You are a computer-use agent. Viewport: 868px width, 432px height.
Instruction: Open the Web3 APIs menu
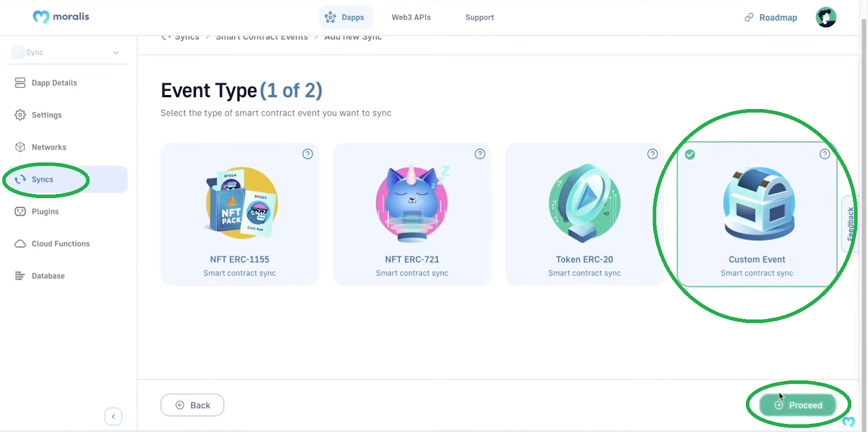411,17
